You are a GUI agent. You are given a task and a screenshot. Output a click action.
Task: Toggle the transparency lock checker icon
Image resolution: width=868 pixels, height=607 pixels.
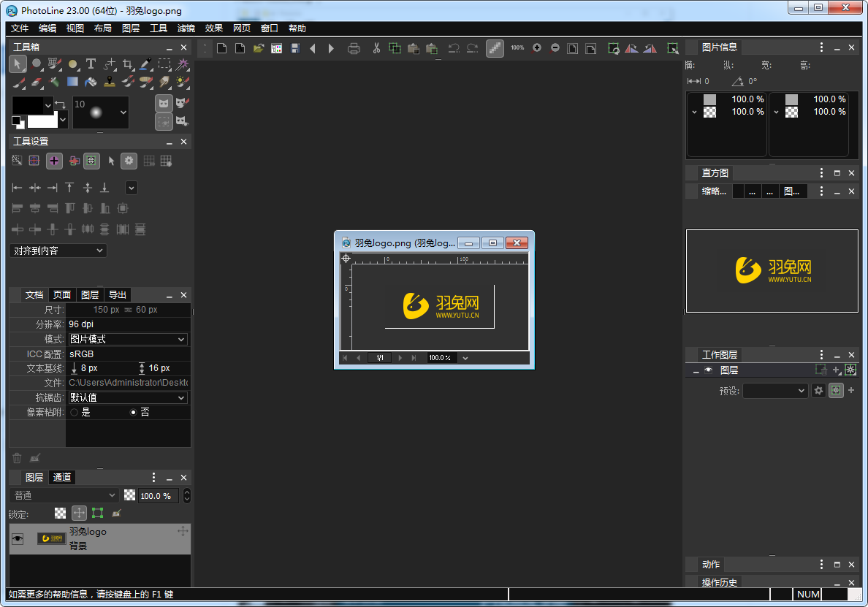pyautogui.click(x=61, y=514)
